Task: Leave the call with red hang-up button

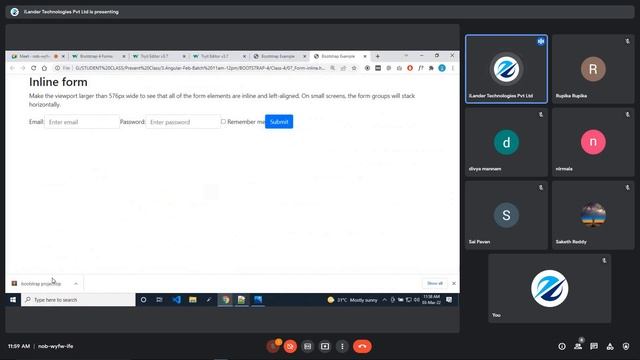Action: [362, 347]
